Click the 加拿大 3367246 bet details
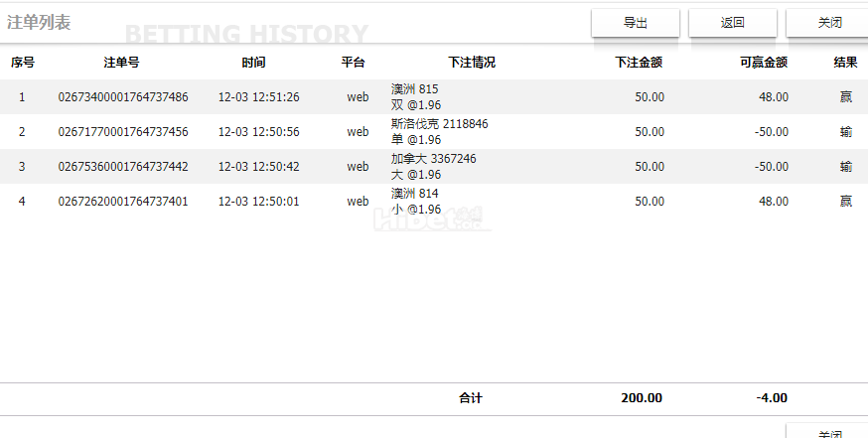This screenshot has width=868, height=438. (433, 167)
